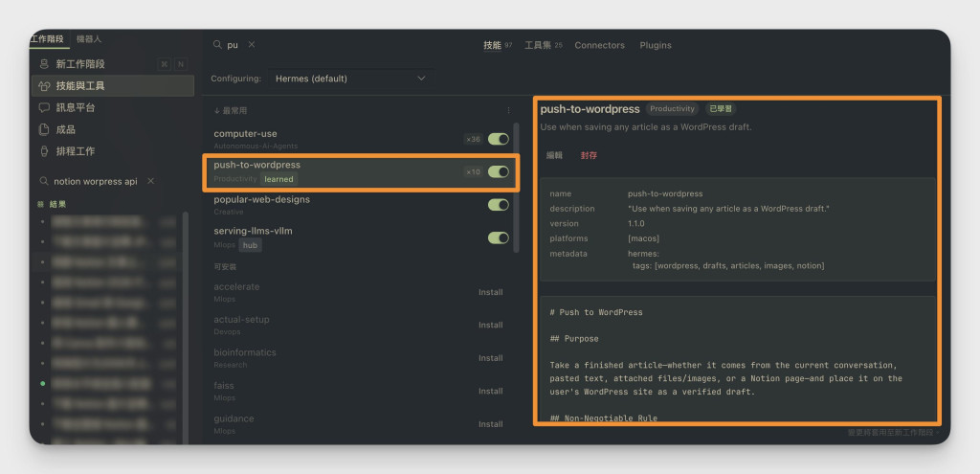Click the 'learned' badge on push-to-wordpress
980x474 pixels.
[278, 179]
